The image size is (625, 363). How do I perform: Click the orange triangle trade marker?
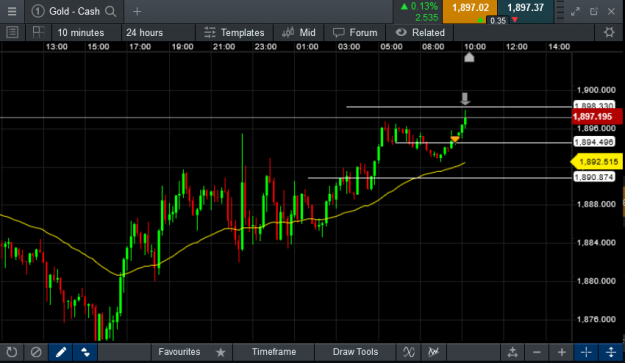coord(455,139)
